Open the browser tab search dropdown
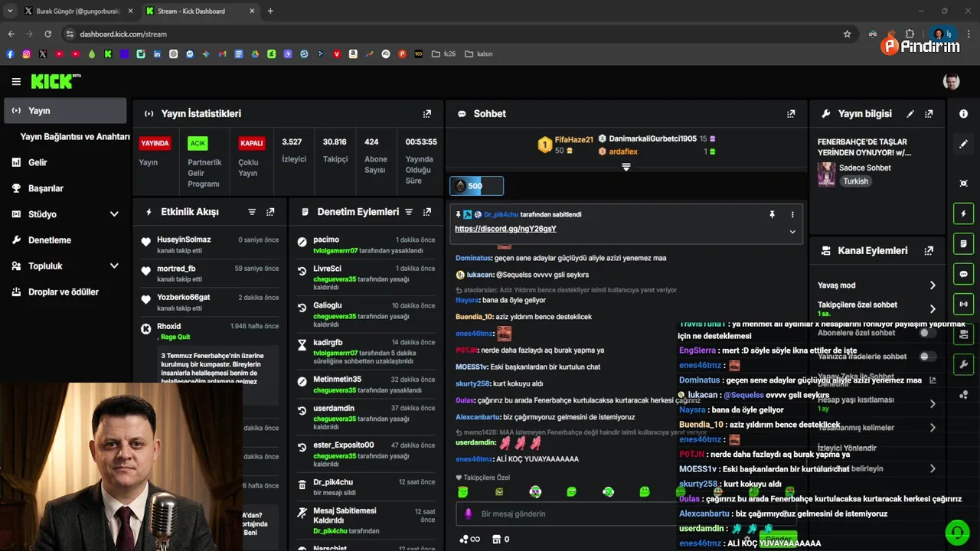The width and height of the screenshot is (980, 551). (x=10, y=11)
